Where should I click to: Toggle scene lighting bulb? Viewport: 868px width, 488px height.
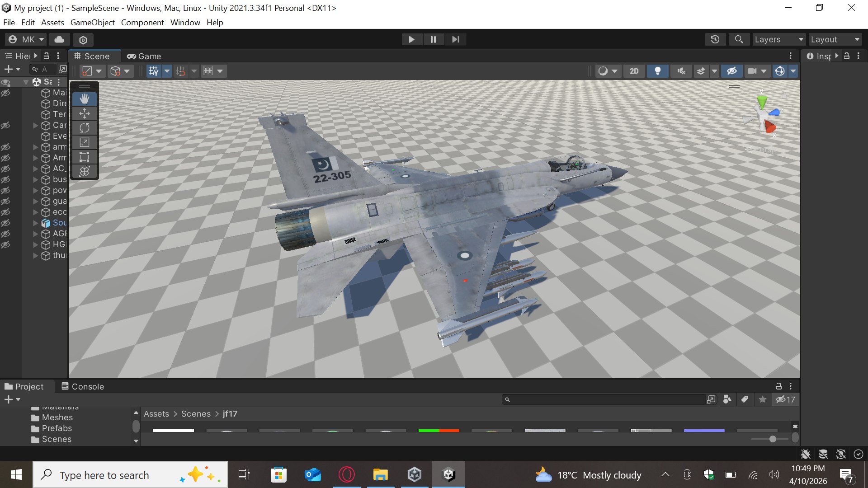pos(658,71)
